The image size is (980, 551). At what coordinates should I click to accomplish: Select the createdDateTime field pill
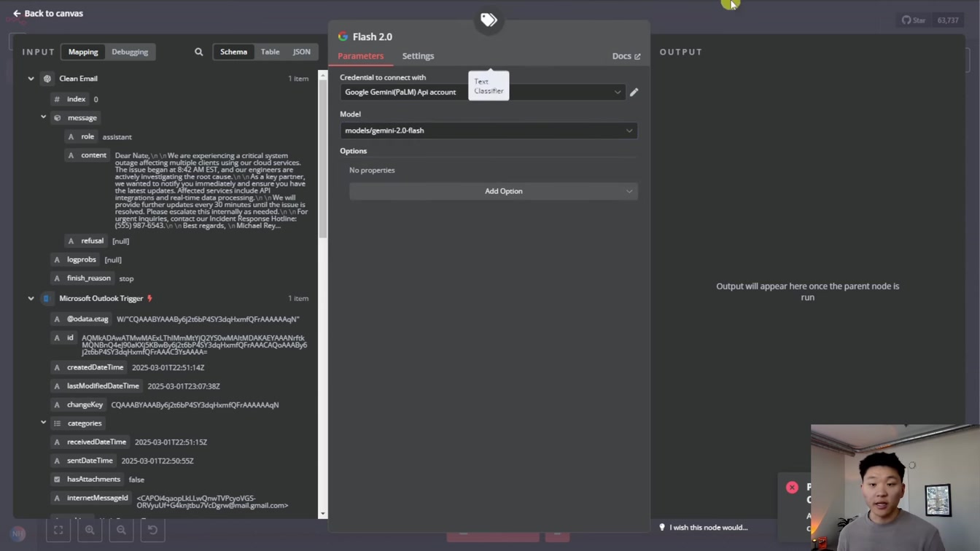coord(89,367)
